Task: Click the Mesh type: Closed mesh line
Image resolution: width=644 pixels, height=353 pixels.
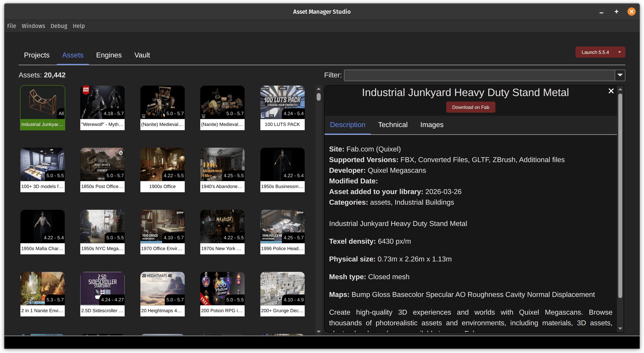Action: click(369, 277)
